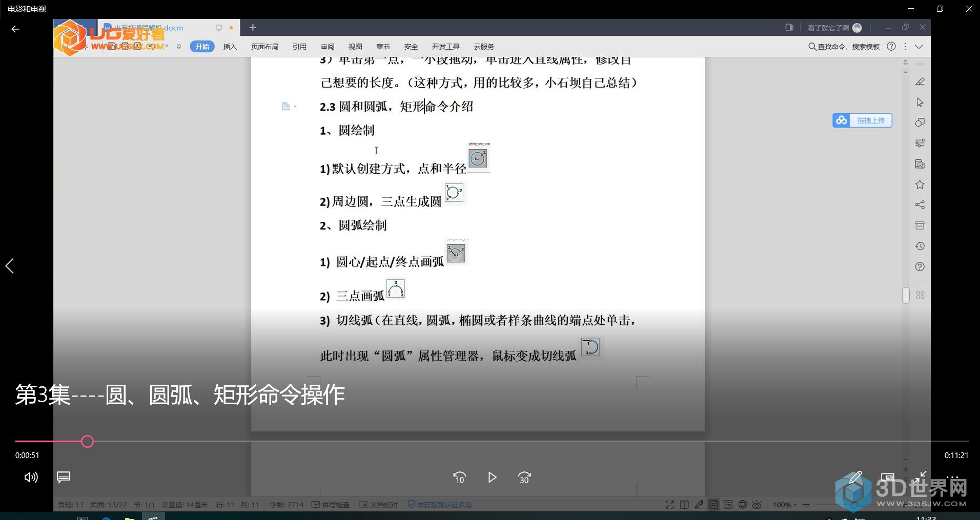Switch the video to mini view
Image resolution: width=980 pixels, height=520 pixels.
tap(888, 477)
